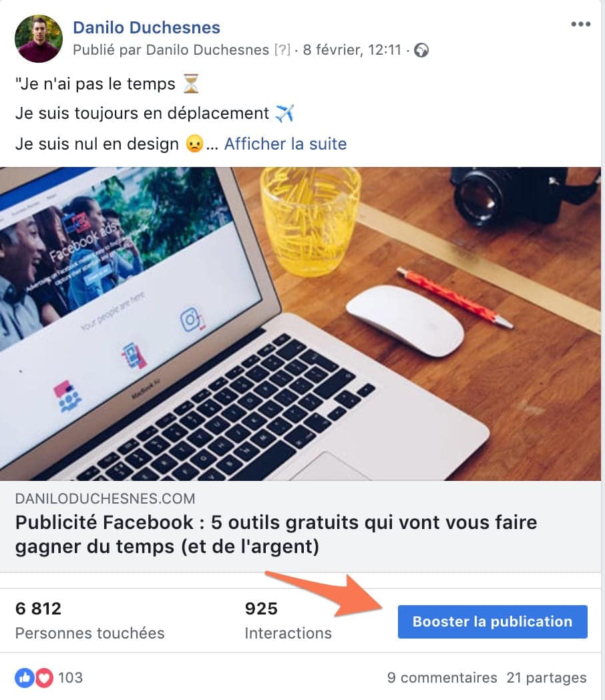The image size is (605, 700).
Task: Open the three-dot post options menu
Action: 580,24
